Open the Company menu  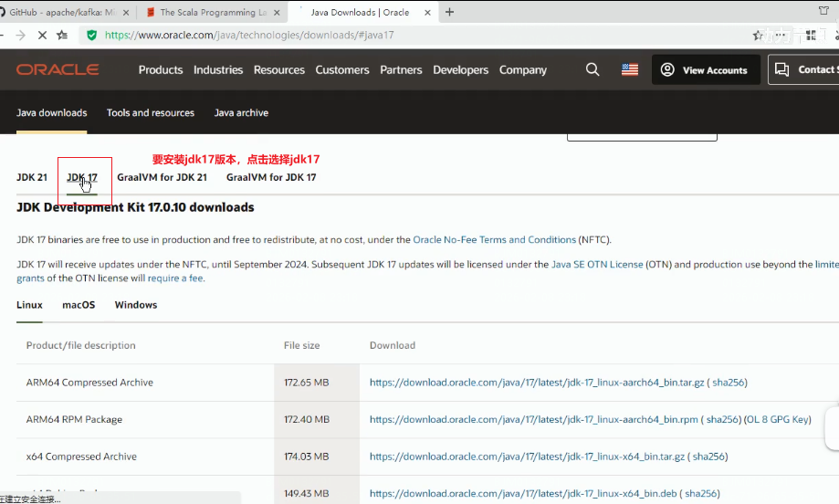click(523, 70)
